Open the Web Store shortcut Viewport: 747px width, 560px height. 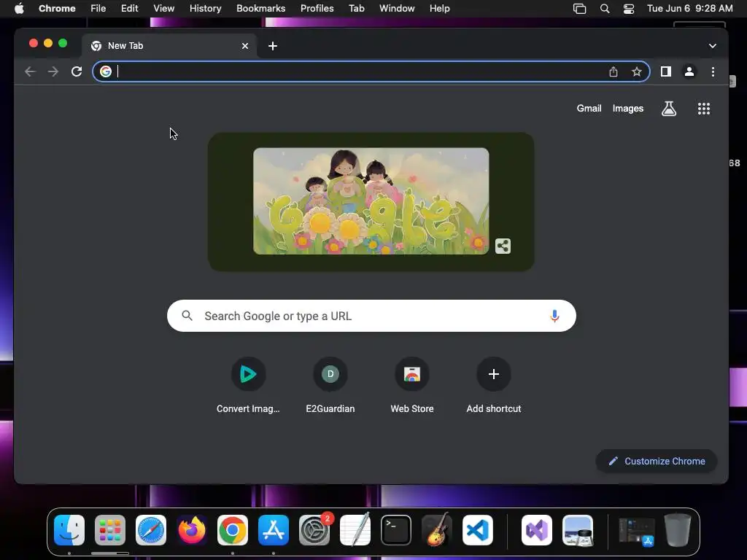[x=412, y=386]
